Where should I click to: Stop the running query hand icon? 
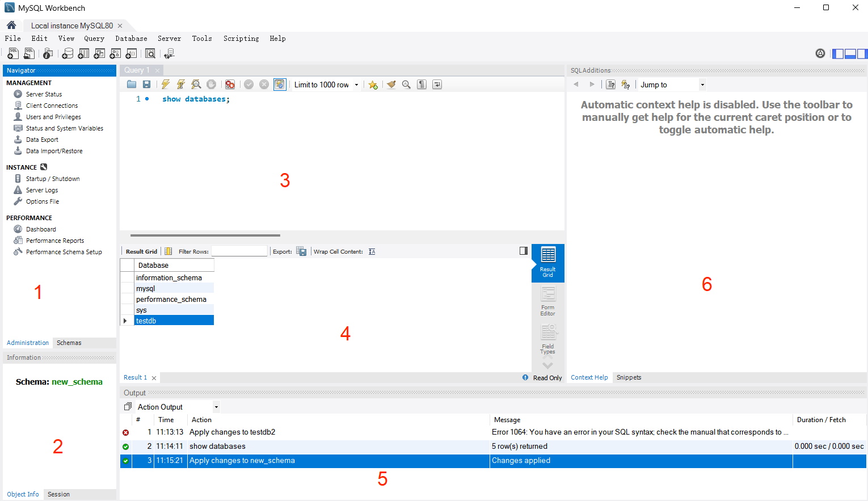click(x=211, y=85)
